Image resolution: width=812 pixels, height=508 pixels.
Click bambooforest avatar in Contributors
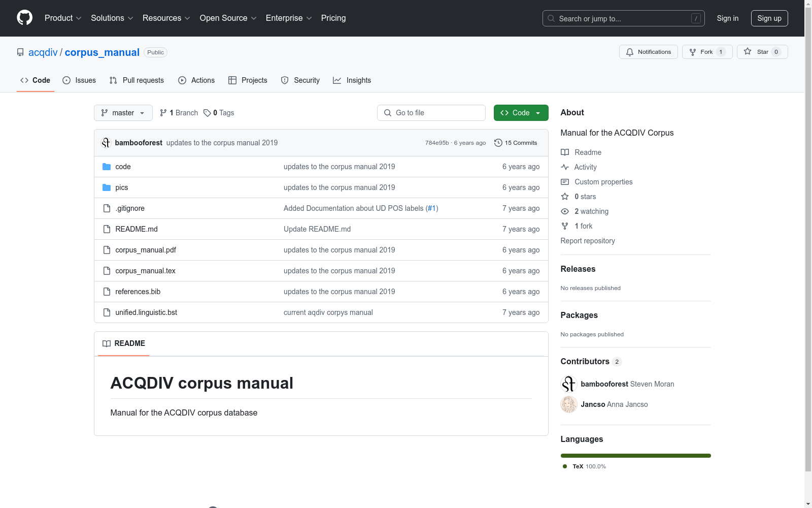tap(569, 384)
